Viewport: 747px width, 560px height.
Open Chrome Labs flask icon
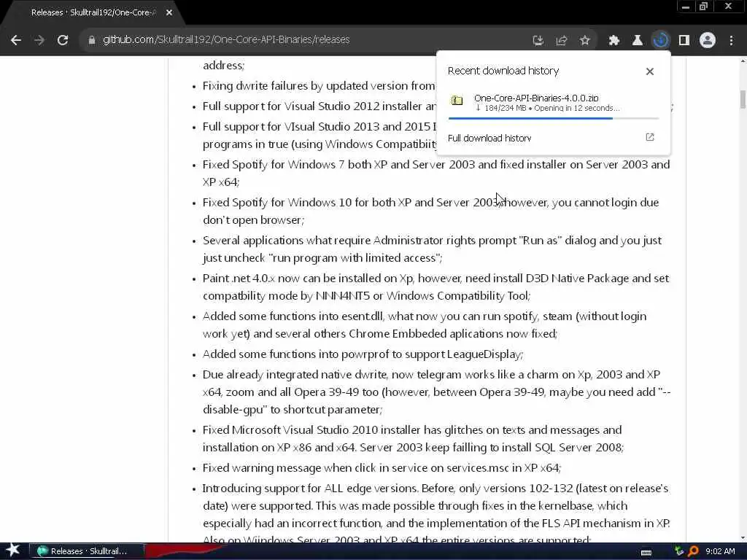pyautogui.click(x=637, y=41)
